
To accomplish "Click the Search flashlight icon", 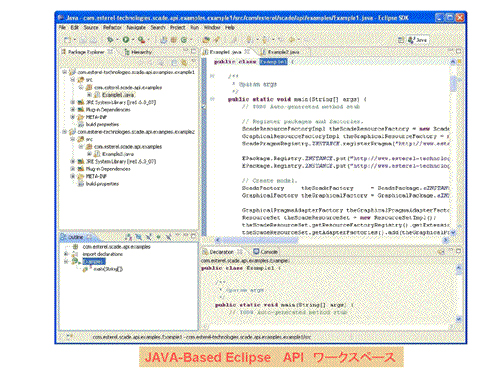I will [217, 40].
